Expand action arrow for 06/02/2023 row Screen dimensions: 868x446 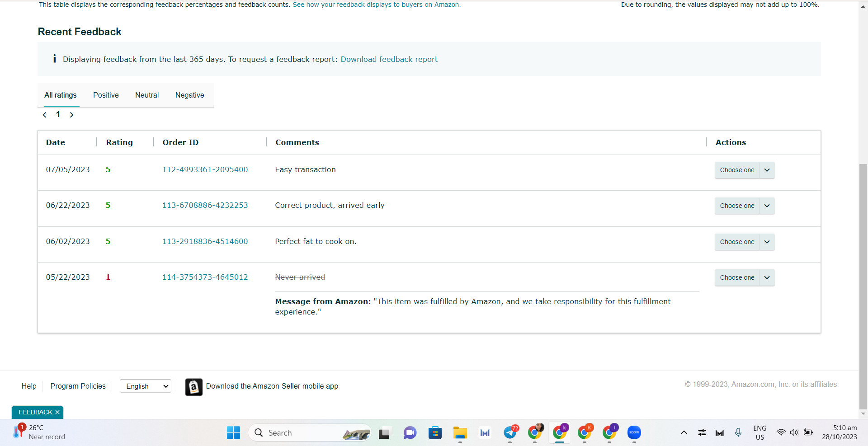(x=767, y=242)
